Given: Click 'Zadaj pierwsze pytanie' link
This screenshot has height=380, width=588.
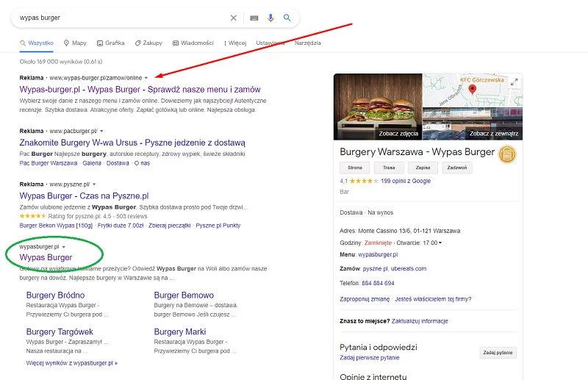Looking at the screenshot, I should [x=370, y=357].
